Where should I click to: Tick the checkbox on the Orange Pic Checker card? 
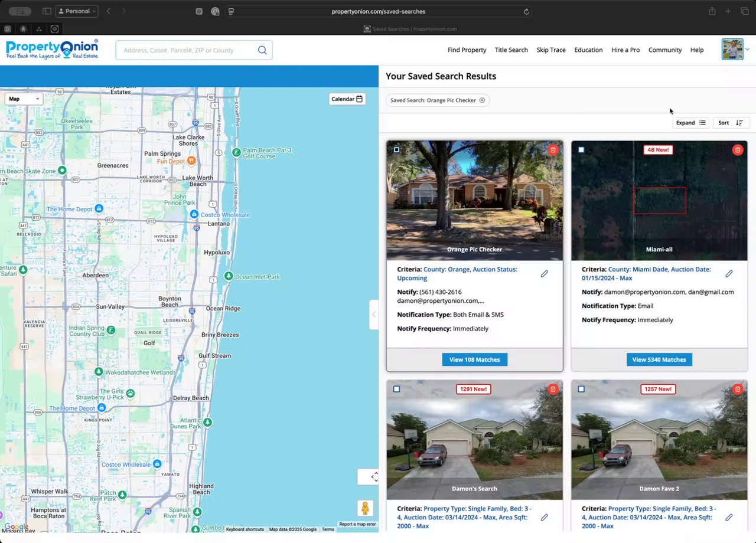(396, 150)
